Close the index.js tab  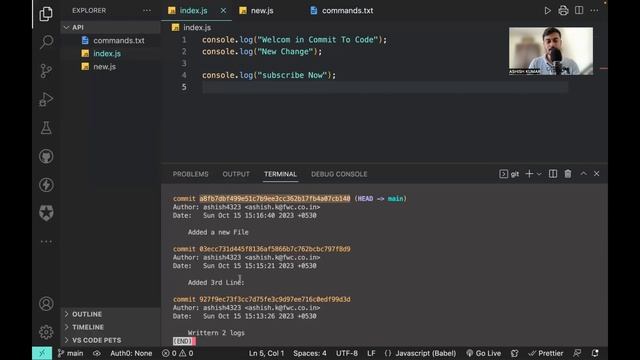click(x=223, y=11)
